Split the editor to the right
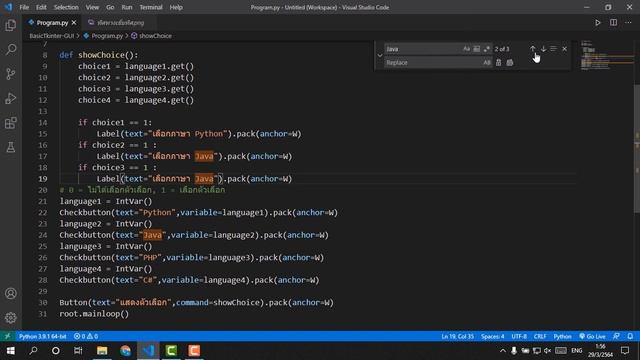This screenshot has width=640, height=360. pos(613,23)
